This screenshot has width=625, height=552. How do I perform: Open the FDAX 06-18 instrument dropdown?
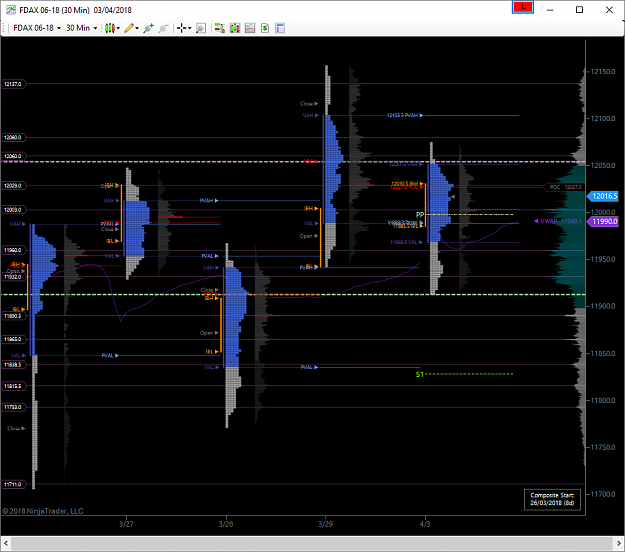(x=37, y=28)
